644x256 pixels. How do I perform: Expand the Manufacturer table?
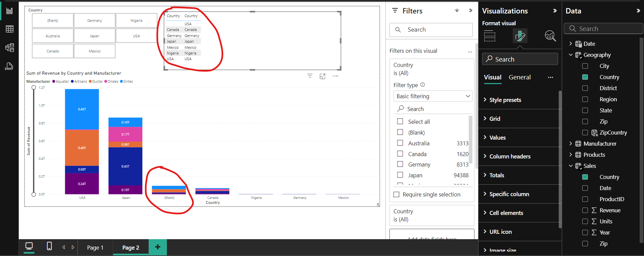coord(570,144)
